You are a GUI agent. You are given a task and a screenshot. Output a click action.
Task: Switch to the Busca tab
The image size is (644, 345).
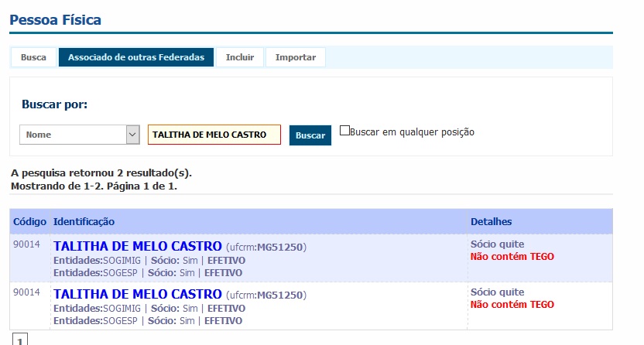pyautogui.click(x=33, y=57)
